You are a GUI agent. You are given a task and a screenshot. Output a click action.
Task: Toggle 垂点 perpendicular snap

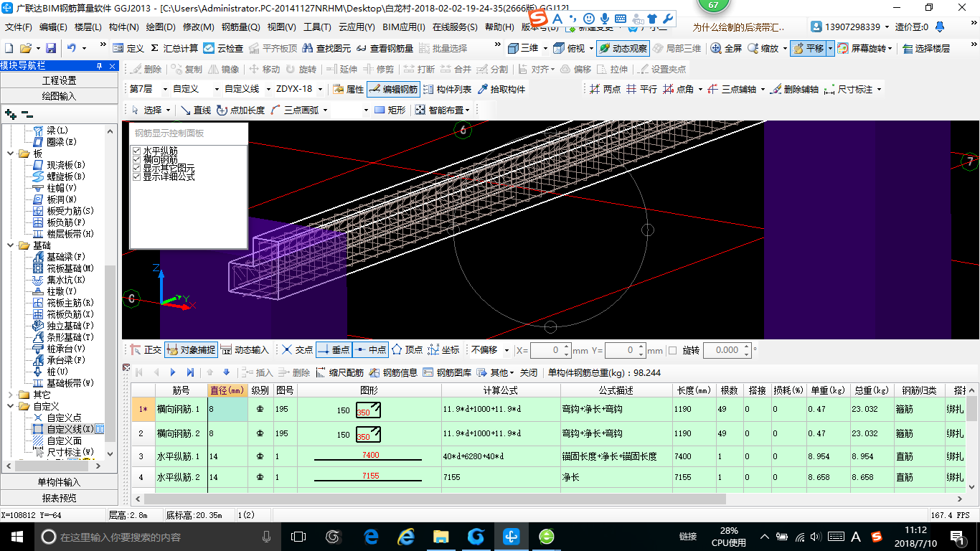[x=333, y=350]
